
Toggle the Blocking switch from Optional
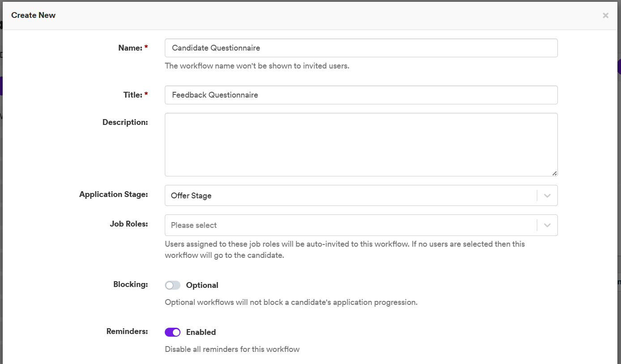click(172, 285)
